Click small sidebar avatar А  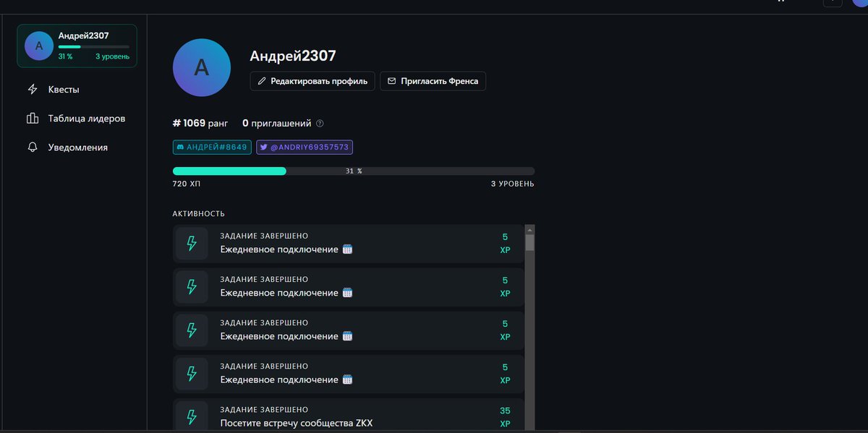click(x=39, y=46)
